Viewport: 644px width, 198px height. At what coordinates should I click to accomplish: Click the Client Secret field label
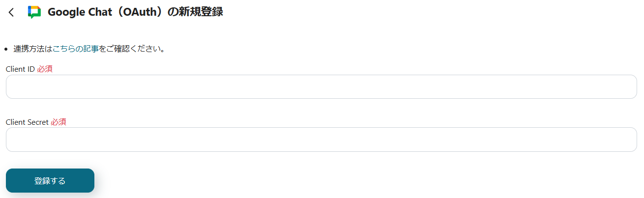click(27, 122)
